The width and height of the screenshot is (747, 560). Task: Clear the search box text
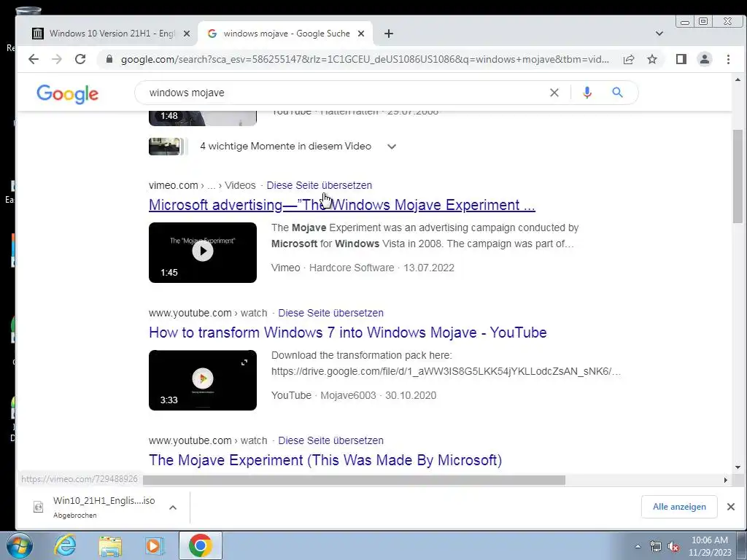(x=554, y=93)
